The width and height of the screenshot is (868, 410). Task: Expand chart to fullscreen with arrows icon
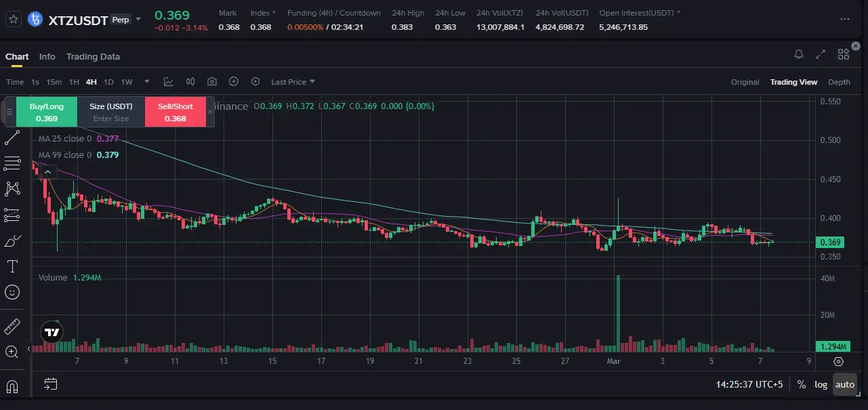[x=821, y=54]
